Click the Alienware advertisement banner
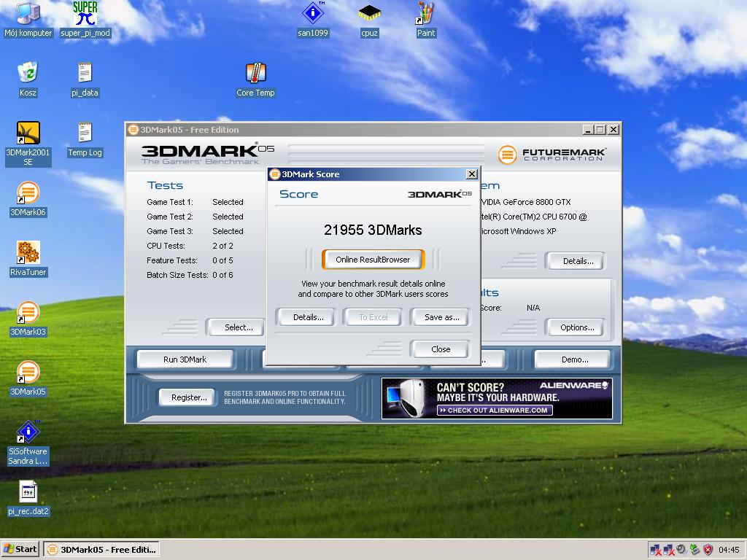This screenshot has width=747, height=560. point(497,399)
